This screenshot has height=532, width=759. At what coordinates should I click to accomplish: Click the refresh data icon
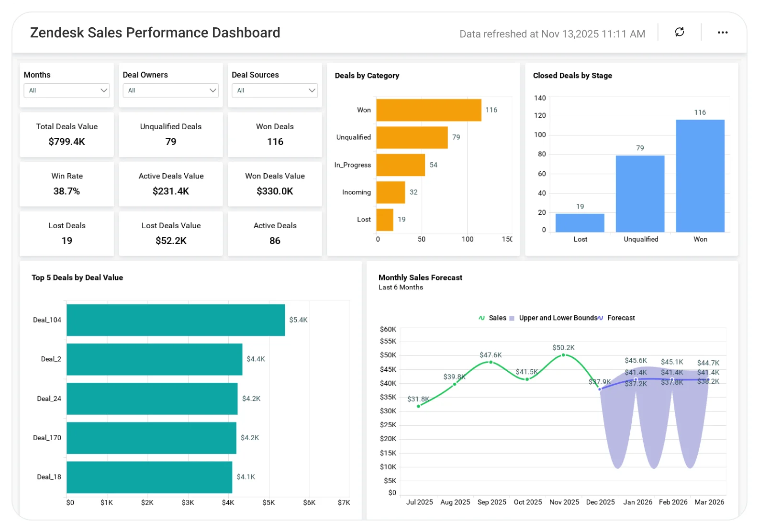679,32
